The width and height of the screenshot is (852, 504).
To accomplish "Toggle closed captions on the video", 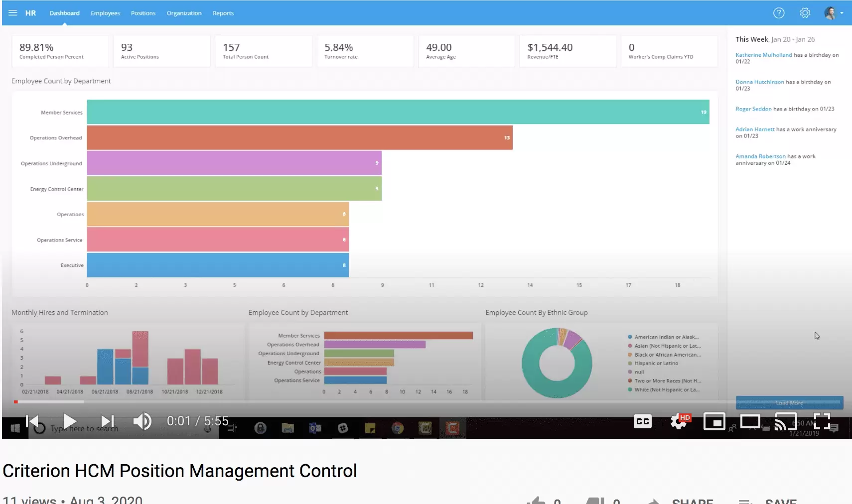I will (x=642, y=422).
